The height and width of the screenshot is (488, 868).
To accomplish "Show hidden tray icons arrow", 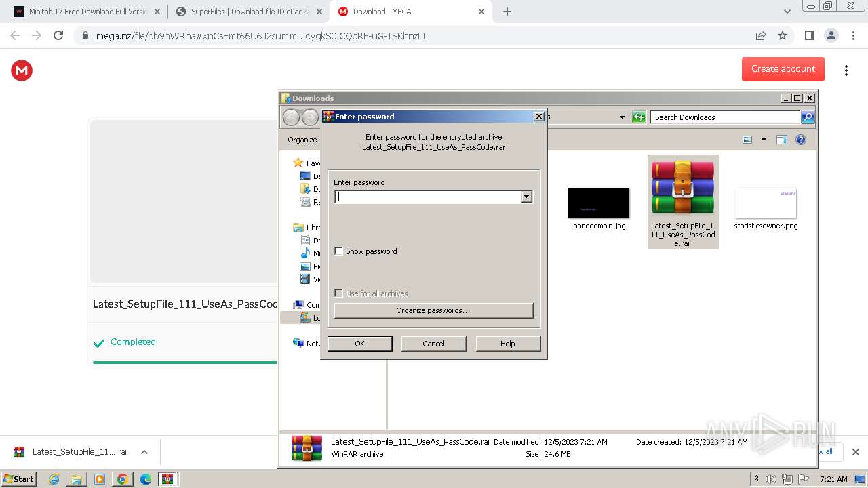I will (756, 479).
